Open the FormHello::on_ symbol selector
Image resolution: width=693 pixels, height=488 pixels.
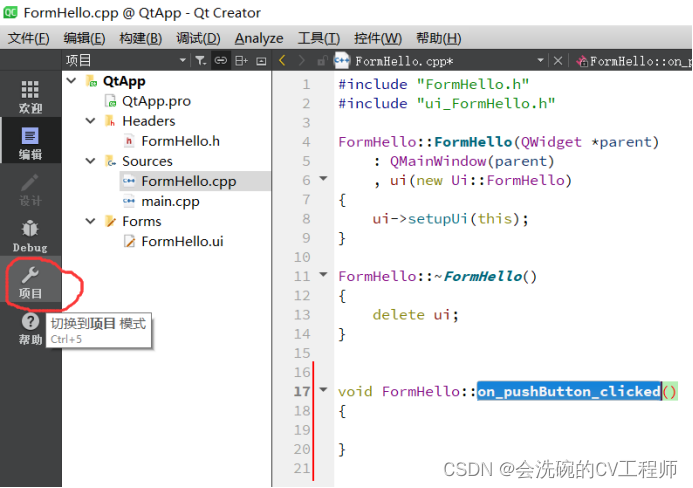click(x=633, y=61)
